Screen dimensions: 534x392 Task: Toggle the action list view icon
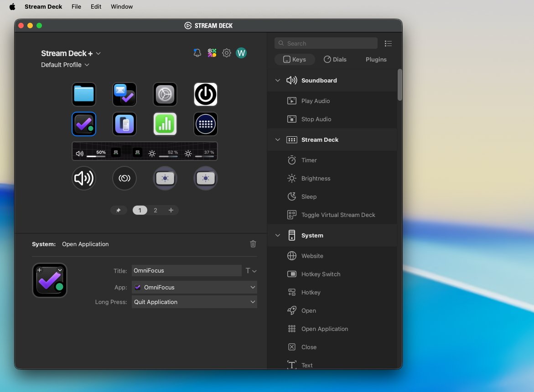[388, 44]
